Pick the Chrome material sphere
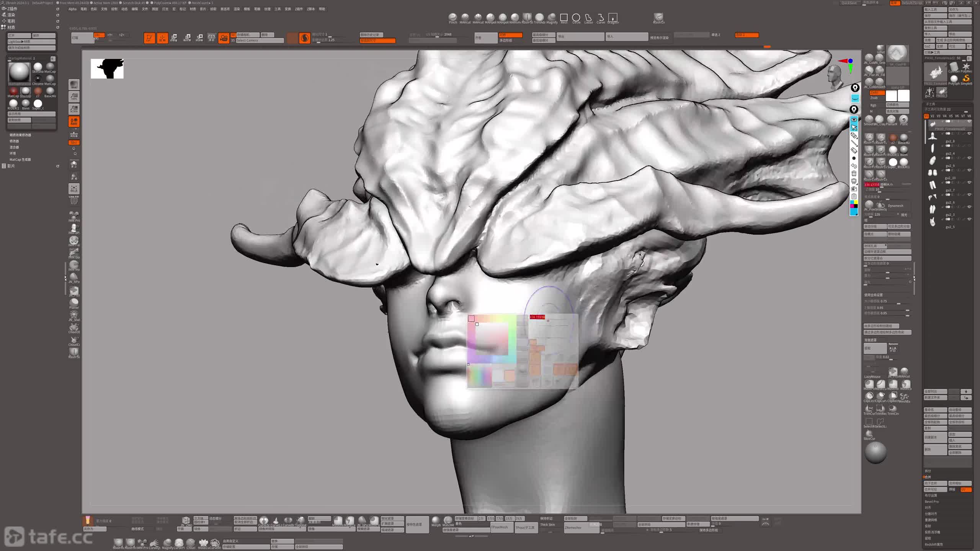Viewport: 980px width, 551px height. point(38,79)
